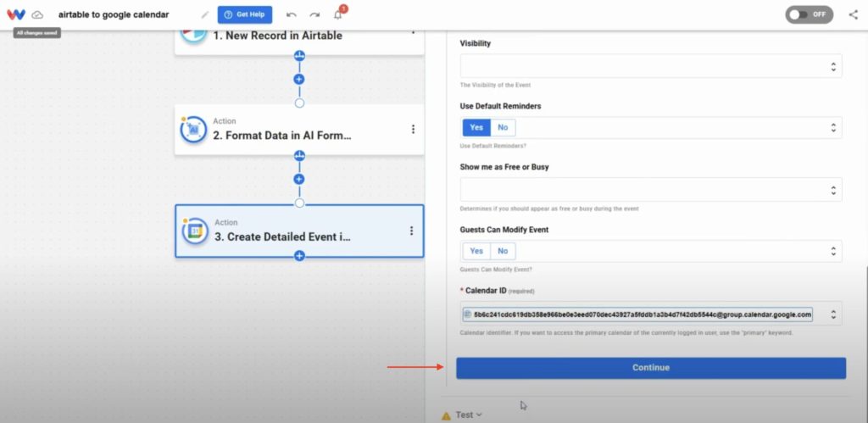Image resolution: width=868 pixels, height=423 pixels.
Task: Redo the last change
Action: pyautogui.click(x=314, y=15)
